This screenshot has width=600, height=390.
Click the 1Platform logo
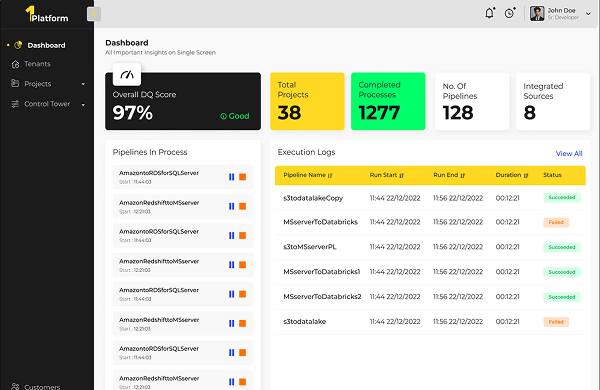(47, 14)
